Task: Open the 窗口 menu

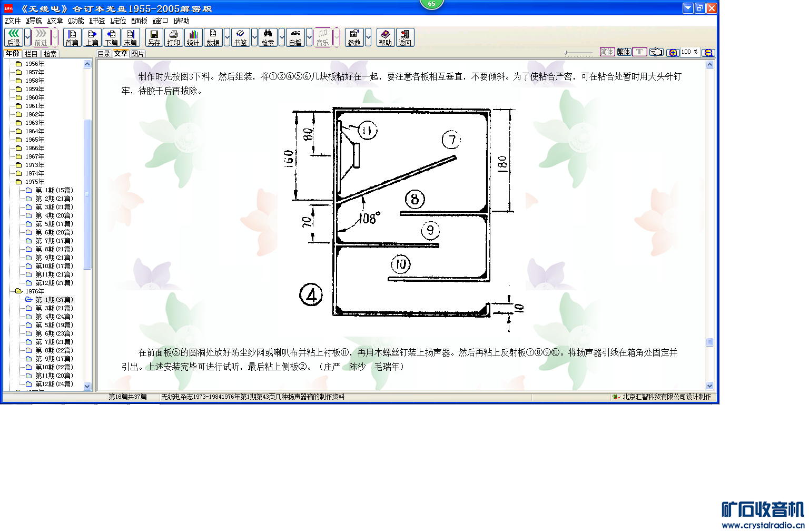Action: [x=161, y=21]
